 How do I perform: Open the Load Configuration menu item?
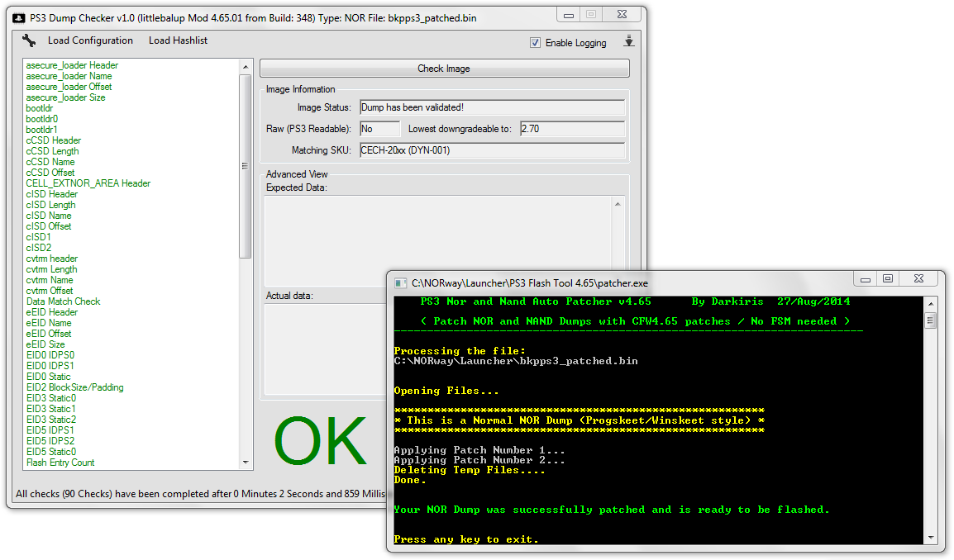(x=90, y=40)
